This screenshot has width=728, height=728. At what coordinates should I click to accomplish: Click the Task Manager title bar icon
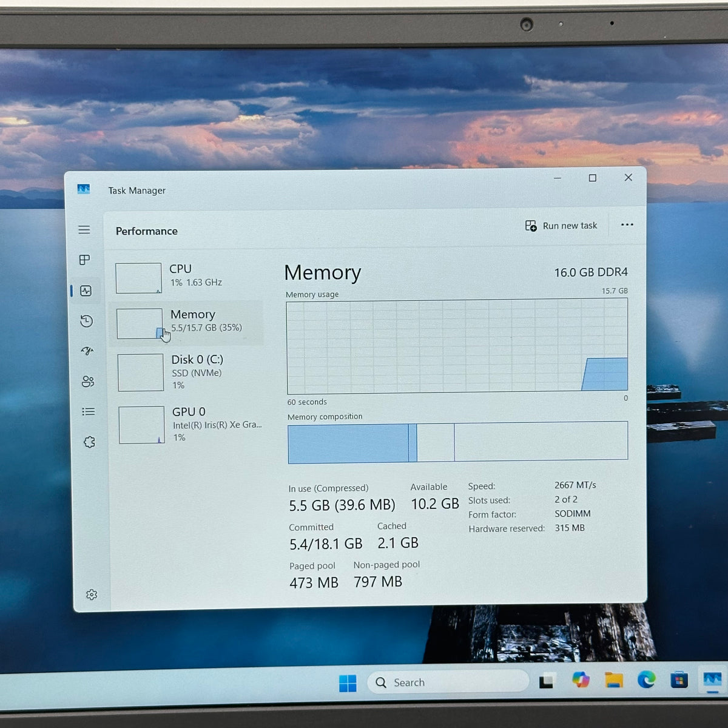[x=84, y=189]
